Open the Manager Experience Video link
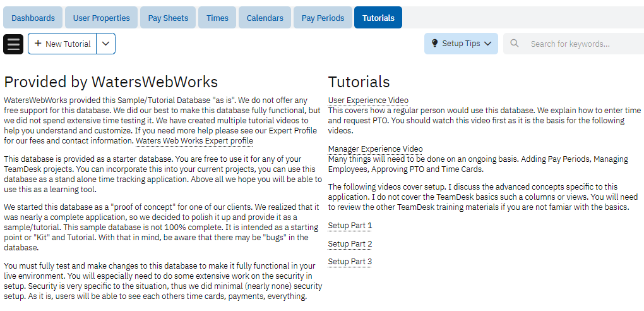This screenshot has height=311, width=644. point(375,149)
